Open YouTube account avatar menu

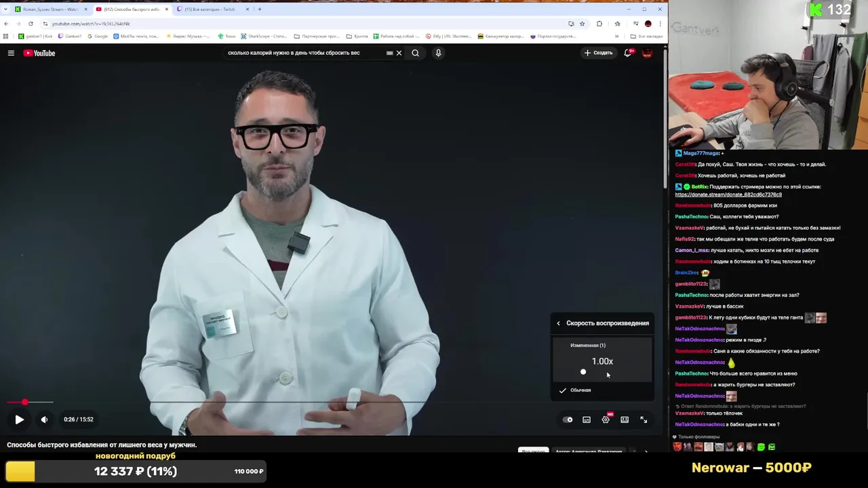coord(647,53)
